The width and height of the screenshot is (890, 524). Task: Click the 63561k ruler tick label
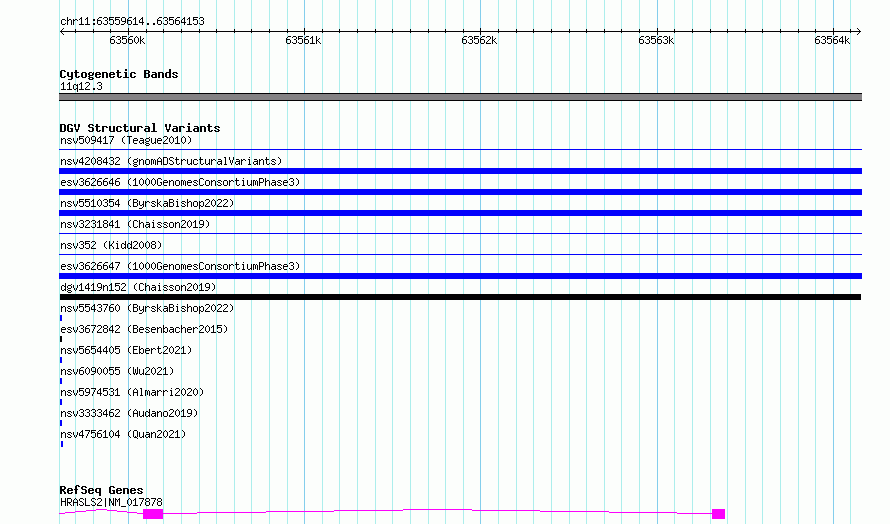(303, 40)
